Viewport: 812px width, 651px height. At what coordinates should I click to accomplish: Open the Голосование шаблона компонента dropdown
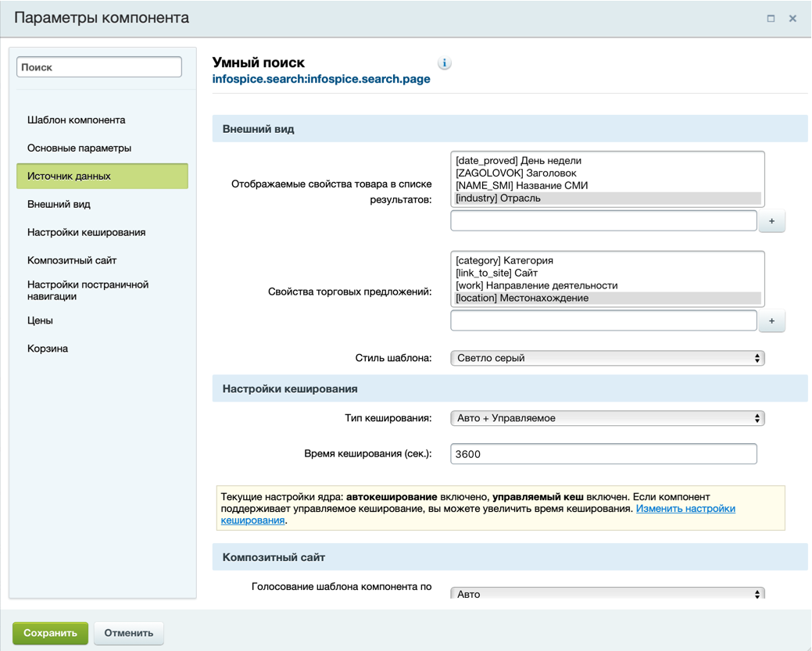point(607,594)
